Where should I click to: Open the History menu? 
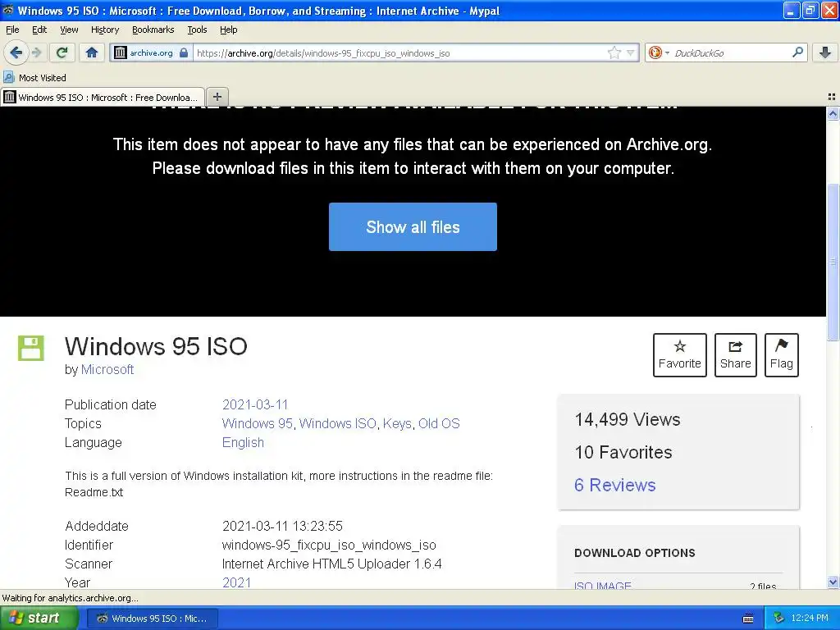click(x=104, y=30)
